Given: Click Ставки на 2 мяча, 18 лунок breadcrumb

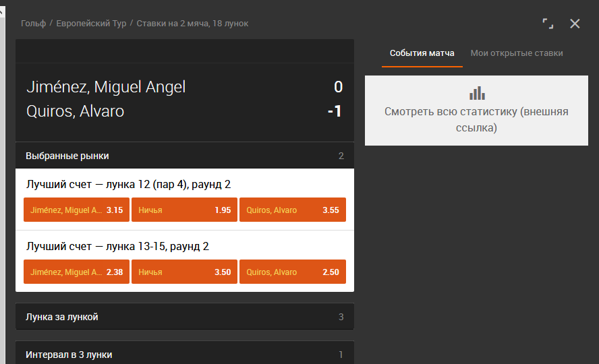Looking at the screenshot, I should [x=192, y=24].
